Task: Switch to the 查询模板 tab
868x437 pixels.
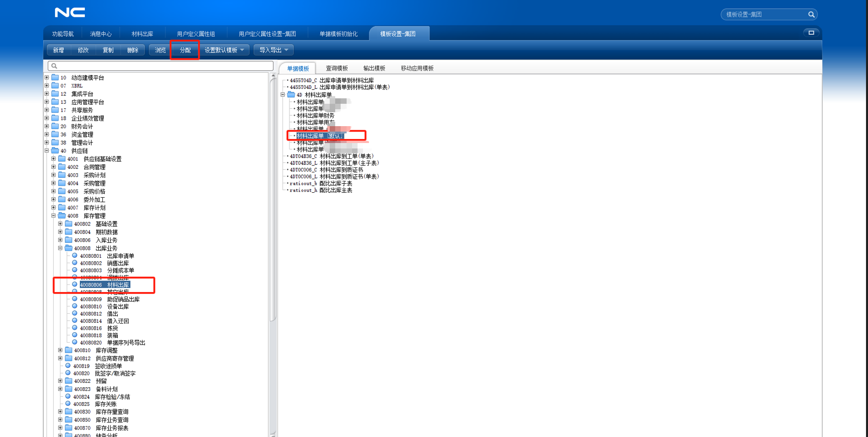Action: (337, 69)
